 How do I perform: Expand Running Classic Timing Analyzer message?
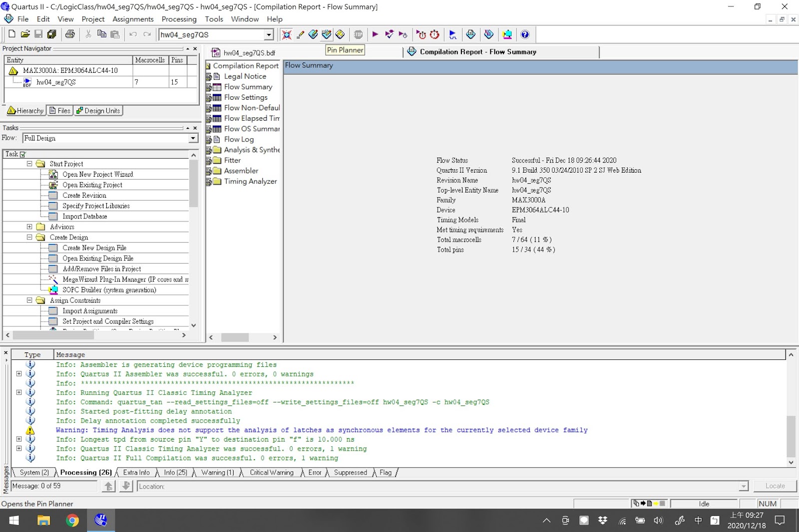(x=19, y=392)
